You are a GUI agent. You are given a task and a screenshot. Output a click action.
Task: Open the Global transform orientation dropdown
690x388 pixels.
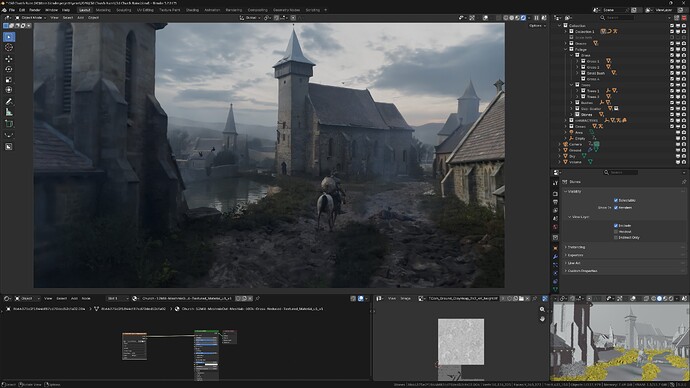(250, 18)
